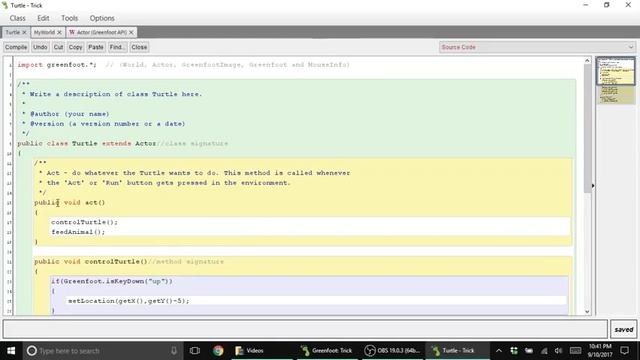Click the Copy button
The width and height of the screenshot is (640, 360).
tap(76, 47)
